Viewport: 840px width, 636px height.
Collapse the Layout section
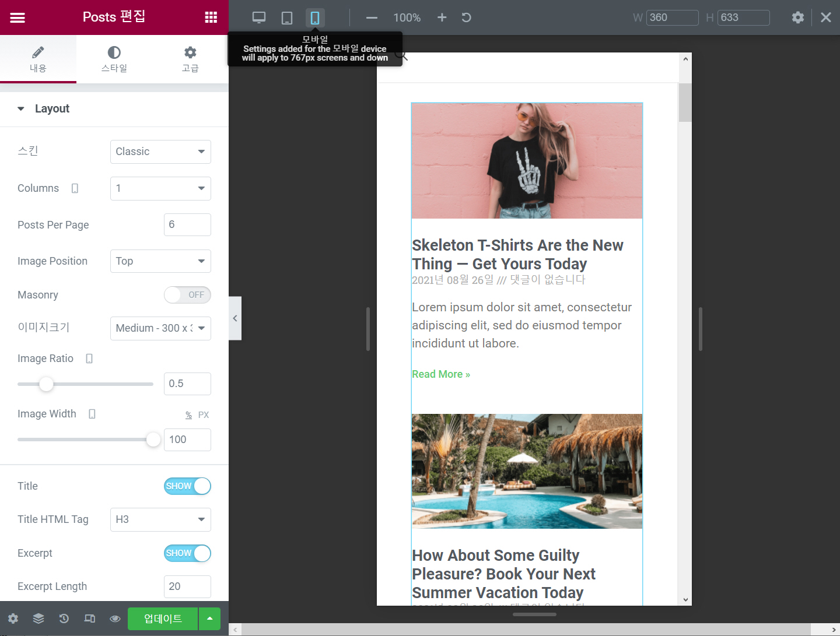114,109
